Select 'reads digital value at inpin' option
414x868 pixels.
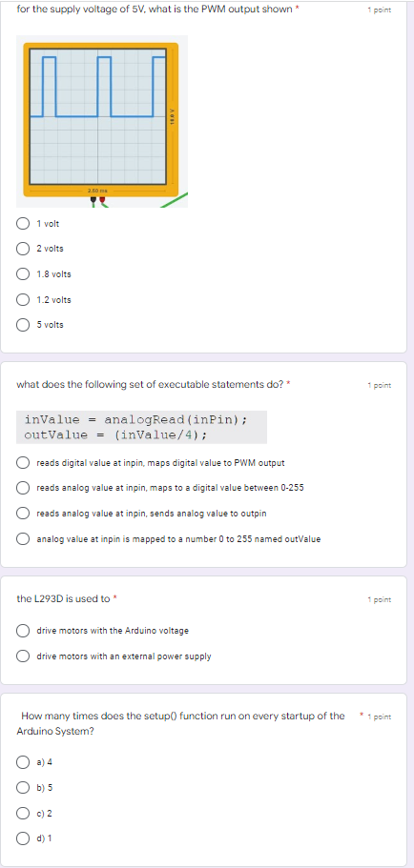(23, 462)
